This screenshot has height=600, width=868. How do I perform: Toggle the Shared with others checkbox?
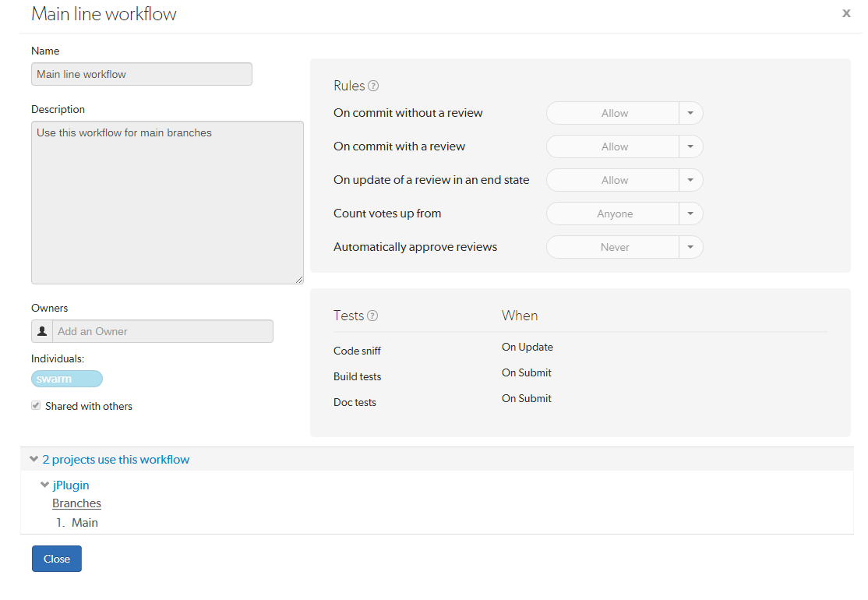click(36, 406)
